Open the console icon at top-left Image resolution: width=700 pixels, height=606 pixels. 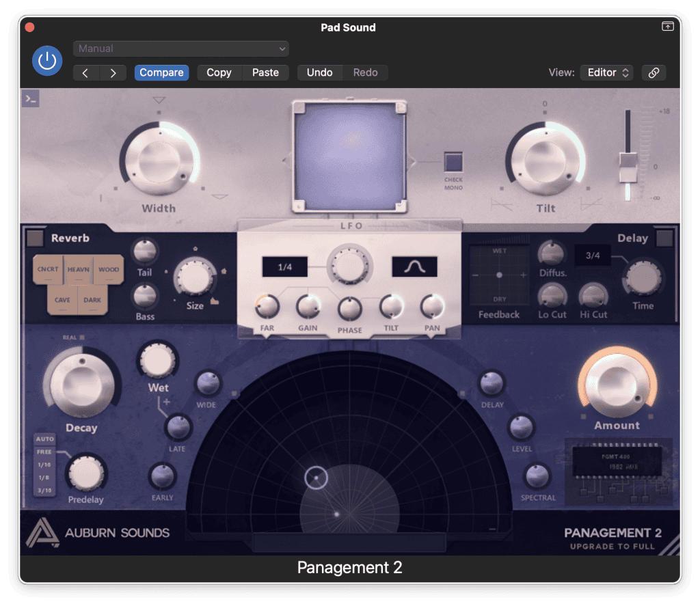[x=30, y=99]
